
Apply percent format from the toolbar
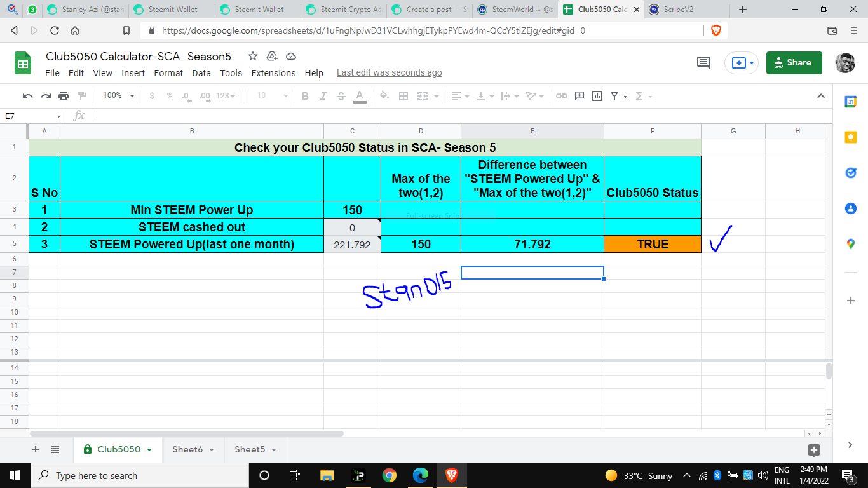tap(170, 96)
